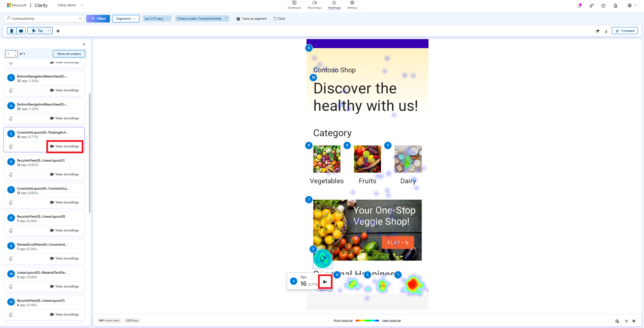View recordings for element 11 with 4 taps
Screen dimensions: 644x328
coord(65,315)
